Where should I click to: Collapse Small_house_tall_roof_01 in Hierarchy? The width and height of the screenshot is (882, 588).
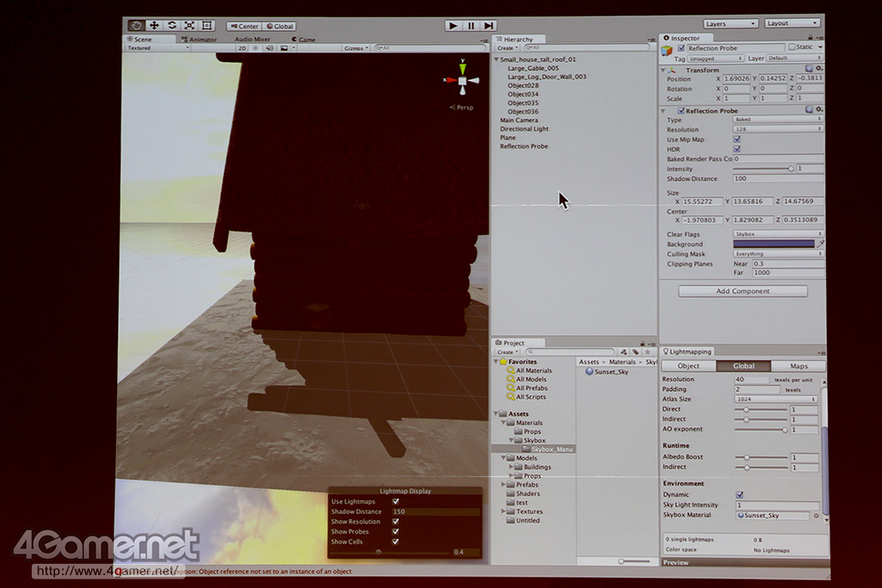click(496, 59)
